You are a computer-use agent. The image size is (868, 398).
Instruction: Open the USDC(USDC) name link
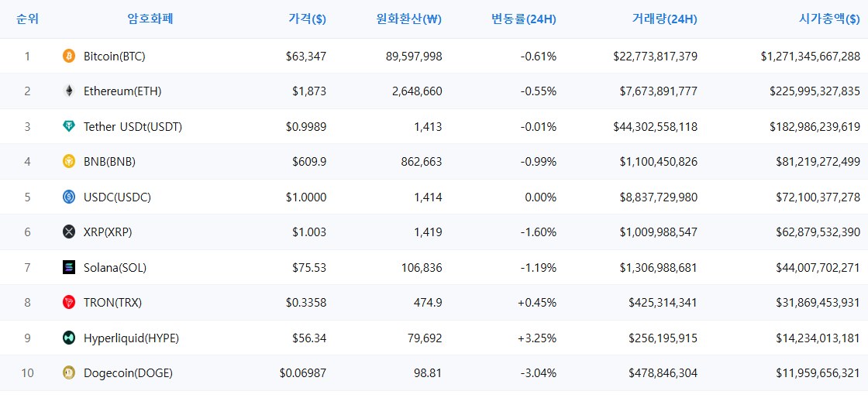(117, 197)
